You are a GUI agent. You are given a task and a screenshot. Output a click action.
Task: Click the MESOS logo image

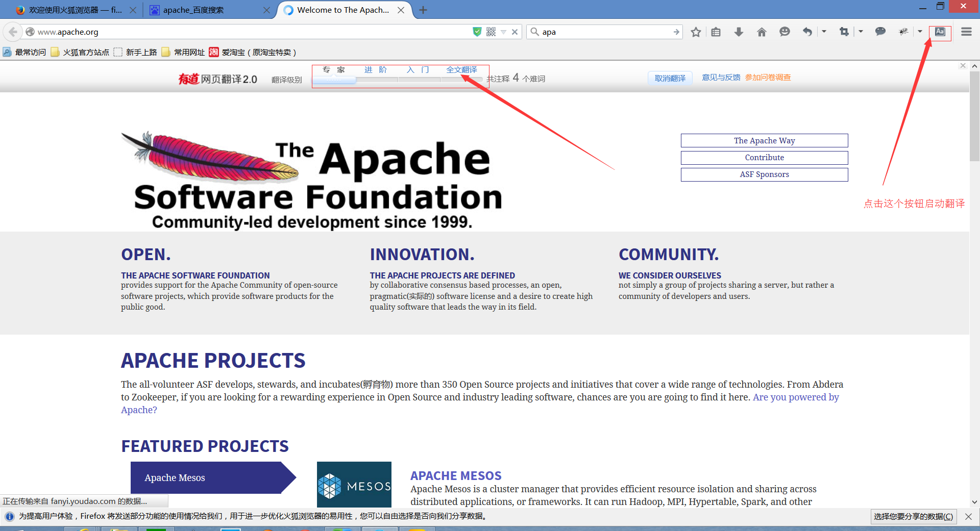coord(354,485)
